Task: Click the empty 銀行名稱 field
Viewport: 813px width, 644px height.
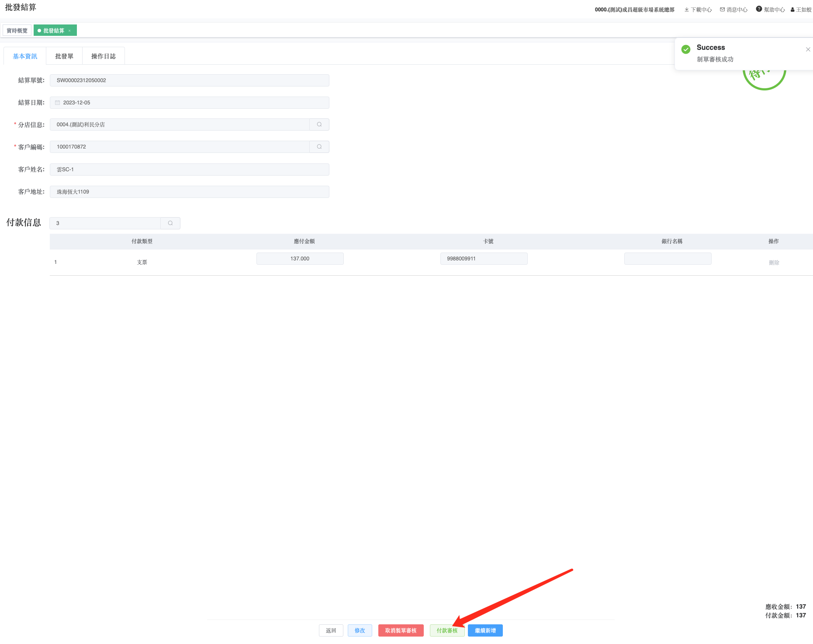Action: coord(668,259)
